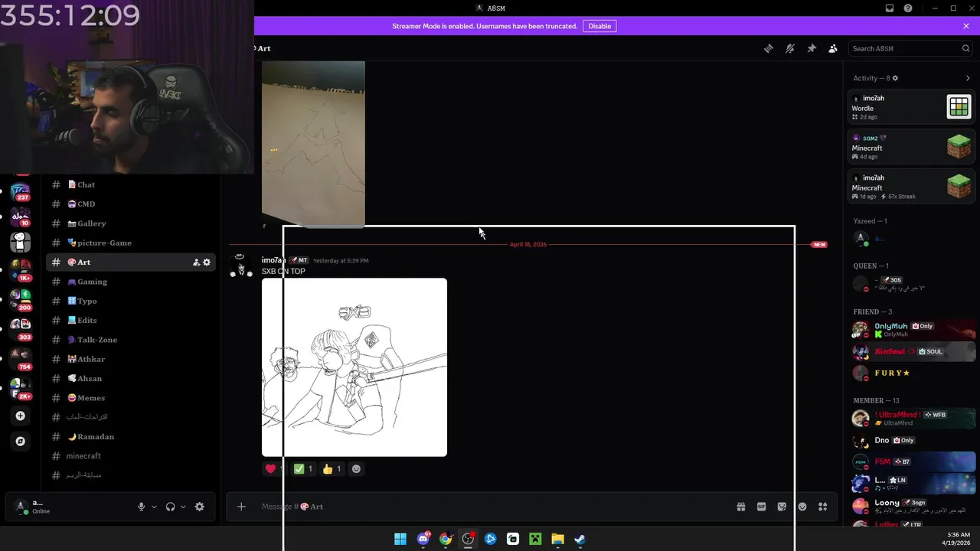The image size is (980, 551).
Task: Open Windows Start menu
Action: tap(400, 539)
